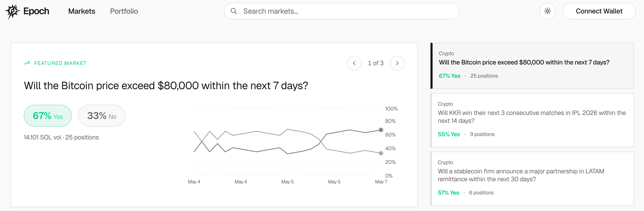Advance to next featured market chevron

[x=397, y=63]
